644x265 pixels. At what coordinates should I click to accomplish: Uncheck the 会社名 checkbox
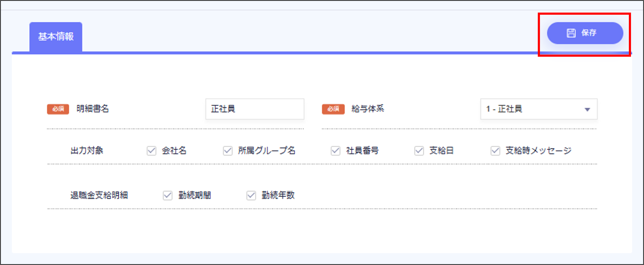(x=151, y=151)
